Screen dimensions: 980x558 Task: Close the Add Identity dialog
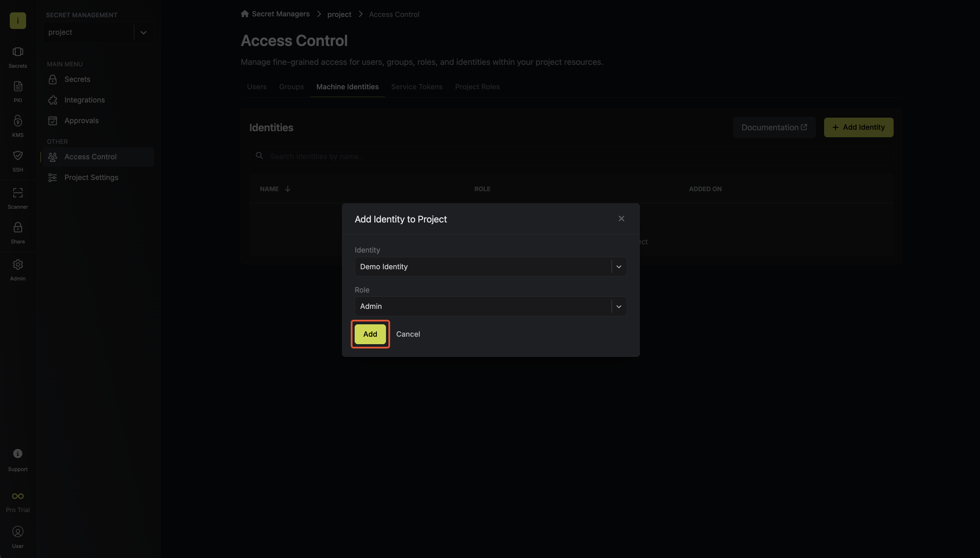click(x=621, y=219)
